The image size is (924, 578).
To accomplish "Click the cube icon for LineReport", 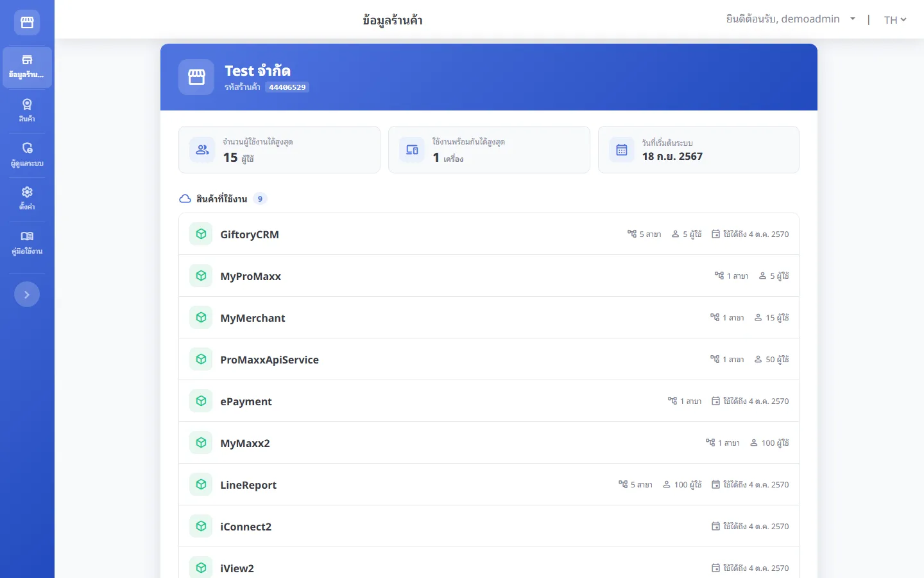I will click(201, 484).
